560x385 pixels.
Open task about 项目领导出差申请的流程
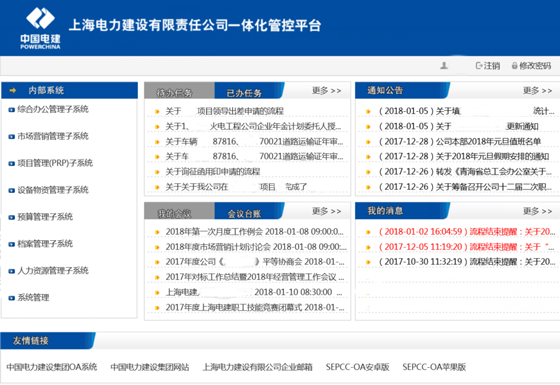pos(224,111)
